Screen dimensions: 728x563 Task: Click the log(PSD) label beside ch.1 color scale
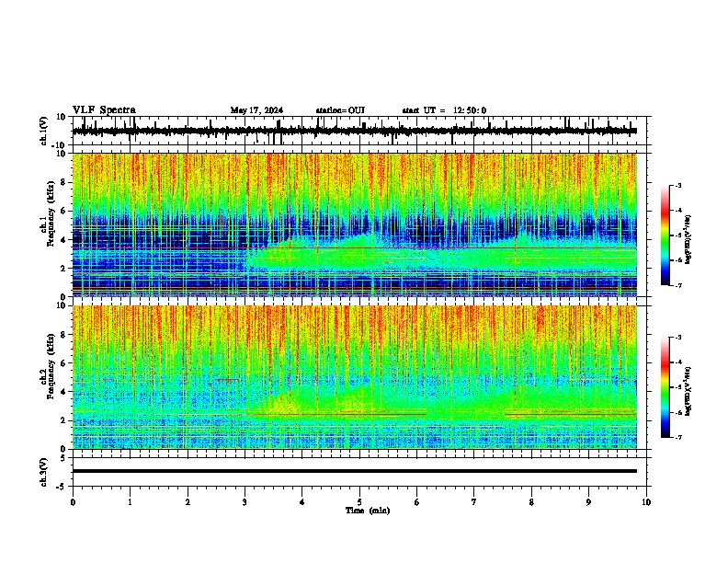(688, 239)
